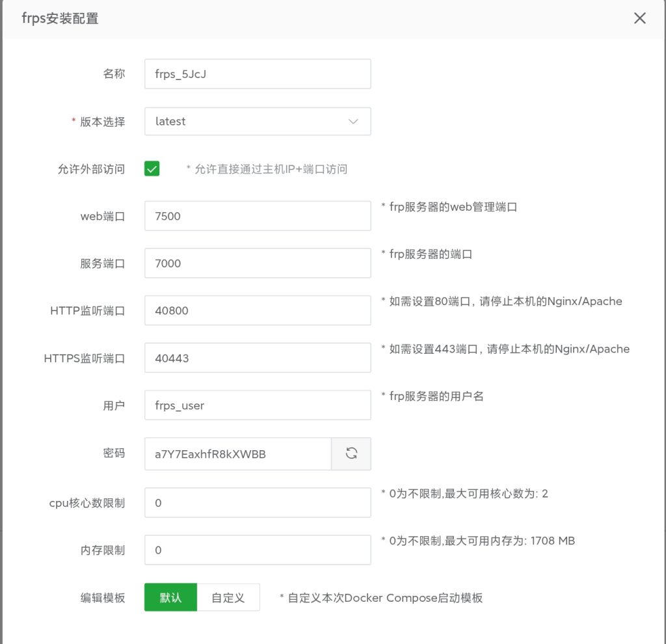Select hint text frp服务器的用户名
The height and width of the screenshot is (644, 666).
point(436,396)
